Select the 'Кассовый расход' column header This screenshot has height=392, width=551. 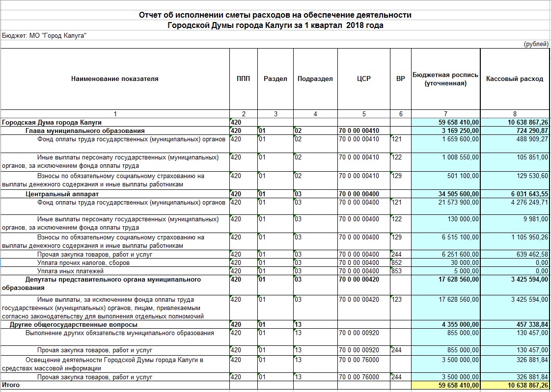514,78
